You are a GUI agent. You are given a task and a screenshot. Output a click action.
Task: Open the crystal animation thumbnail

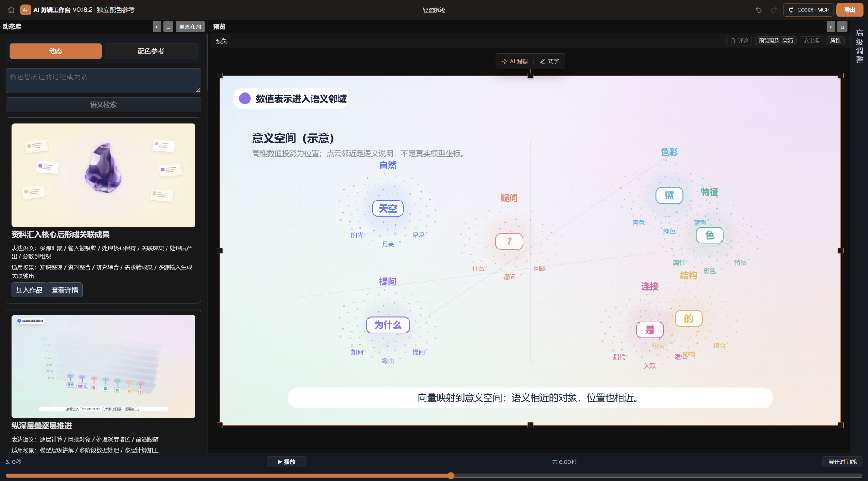coord(103,175)
